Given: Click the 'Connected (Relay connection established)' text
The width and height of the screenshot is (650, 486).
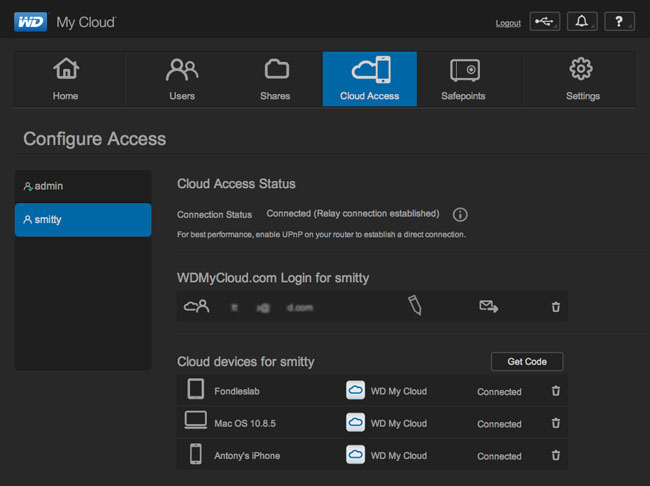Looking at the screenshot, I should coord(353,214).
